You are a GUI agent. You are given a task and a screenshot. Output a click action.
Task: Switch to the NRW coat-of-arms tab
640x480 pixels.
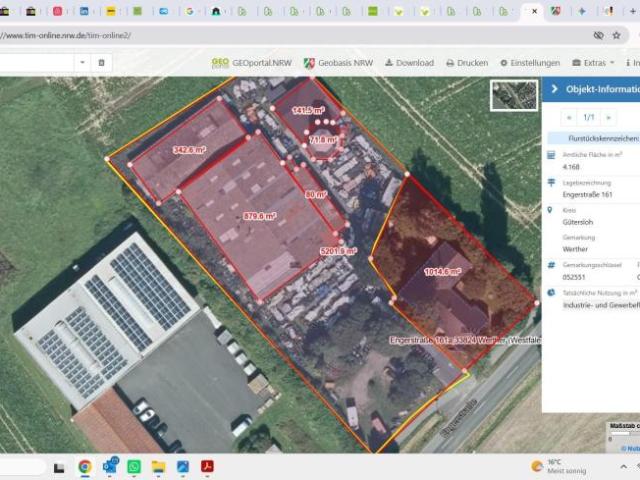pyautogui.click(x=555, y=11)
